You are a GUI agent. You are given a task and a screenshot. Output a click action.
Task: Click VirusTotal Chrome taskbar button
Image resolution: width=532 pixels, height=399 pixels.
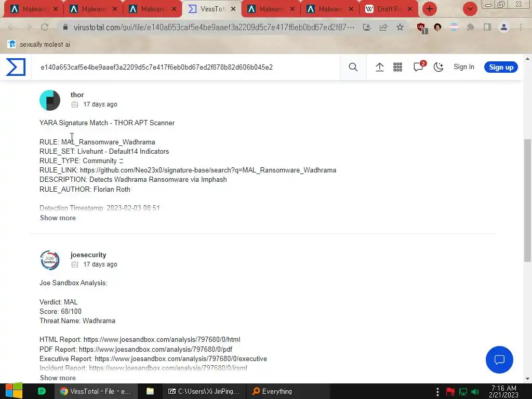[x=96, y=391]
